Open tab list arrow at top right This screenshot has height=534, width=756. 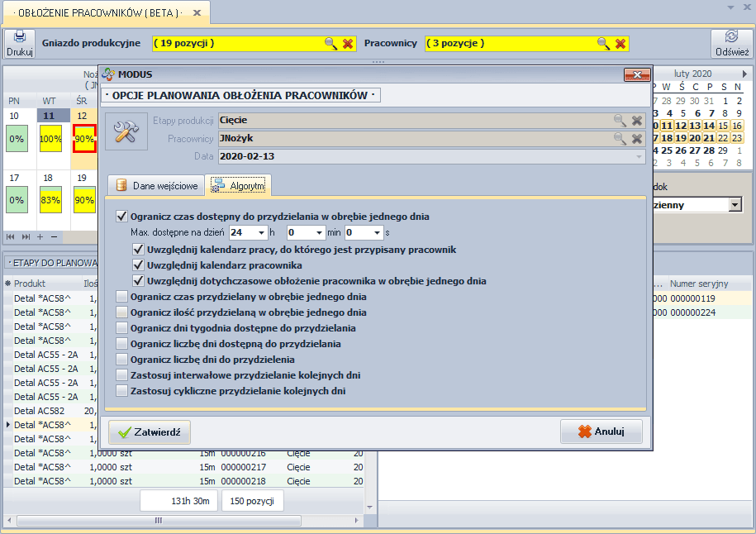point(731,7)
